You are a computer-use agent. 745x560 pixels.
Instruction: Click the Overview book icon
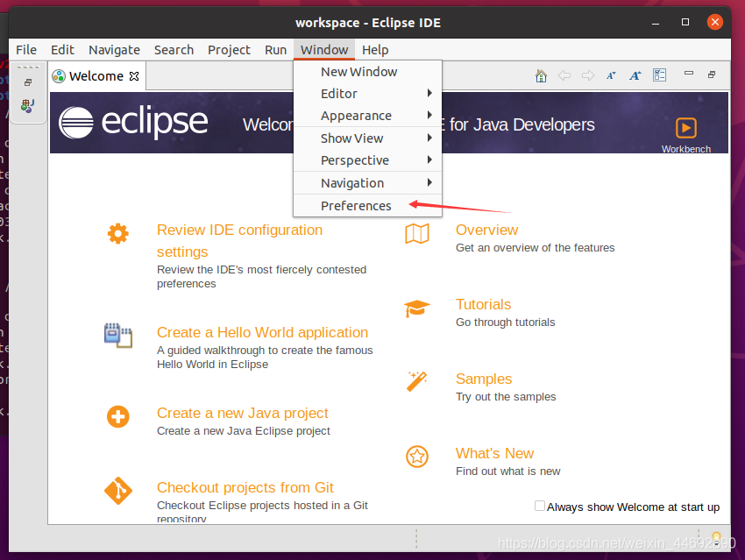[x=417, y=234]
